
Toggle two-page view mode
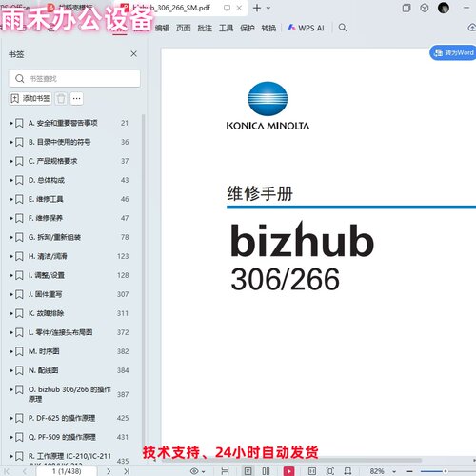[266, 471]
